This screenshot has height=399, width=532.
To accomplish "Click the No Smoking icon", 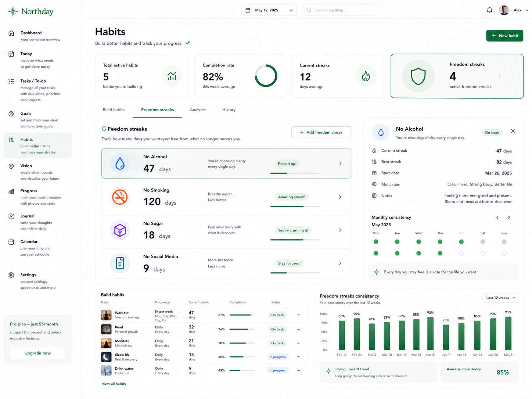I will [x=120, y=197].
